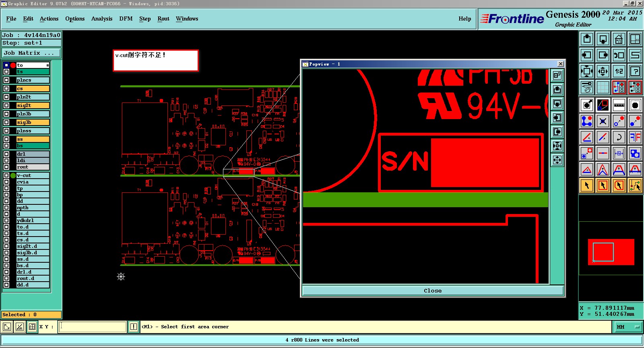Click the mirror F symbol icon
Viewport: 644px width, 348px height.
(x=635, y=137)
